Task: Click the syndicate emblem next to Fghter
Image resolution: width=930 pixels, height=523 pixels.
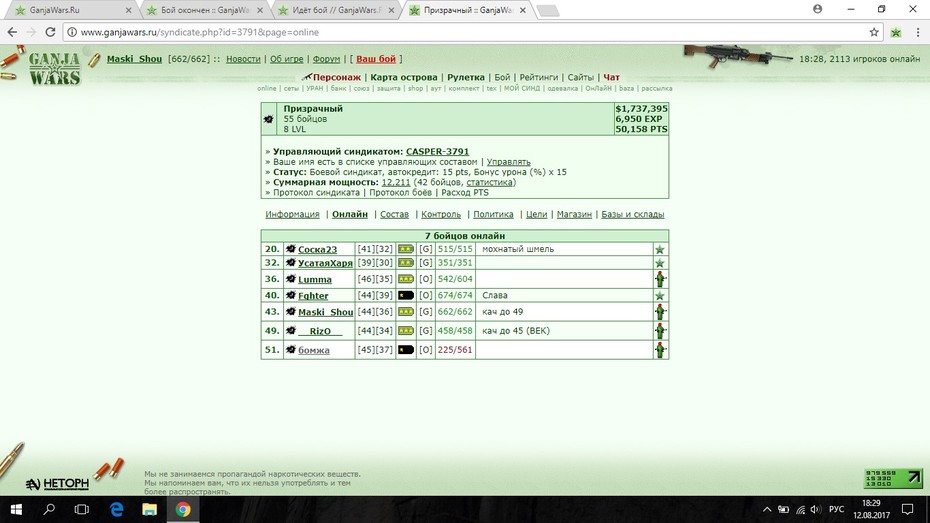Action: coord(291,295)
